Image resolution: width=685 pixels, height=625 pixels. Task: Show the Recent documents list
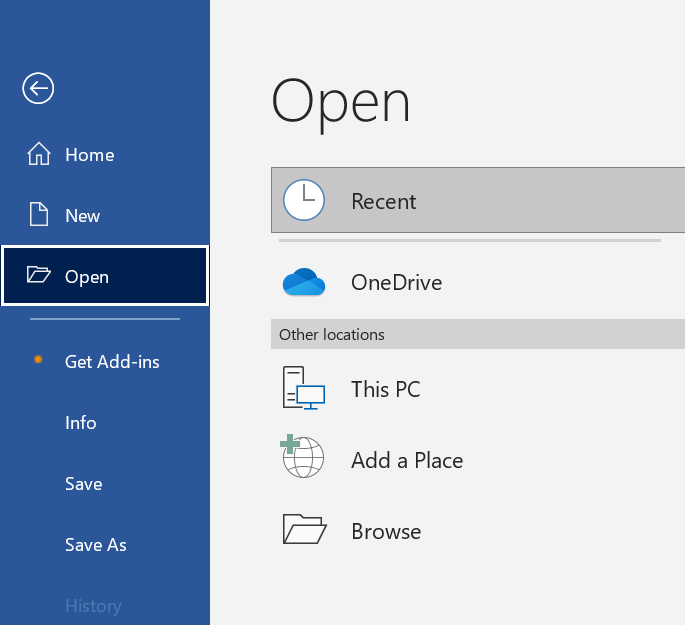click(x=384, y=201)
